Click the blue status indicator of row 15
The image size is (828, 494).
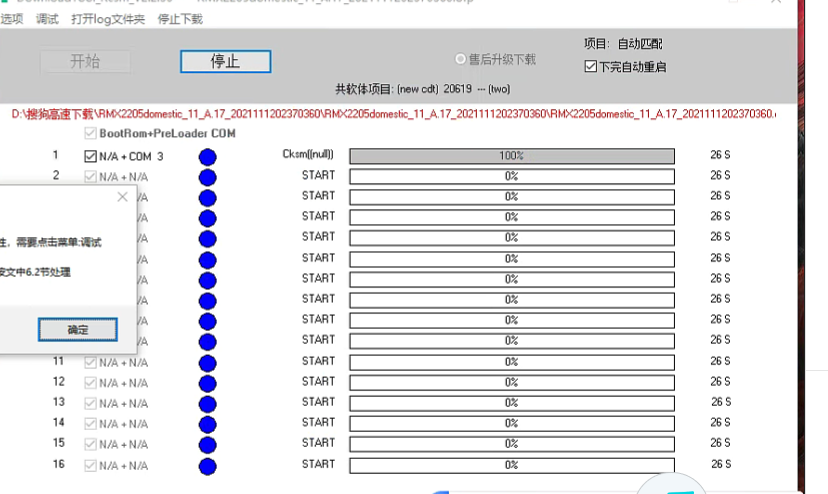[208, 445]
